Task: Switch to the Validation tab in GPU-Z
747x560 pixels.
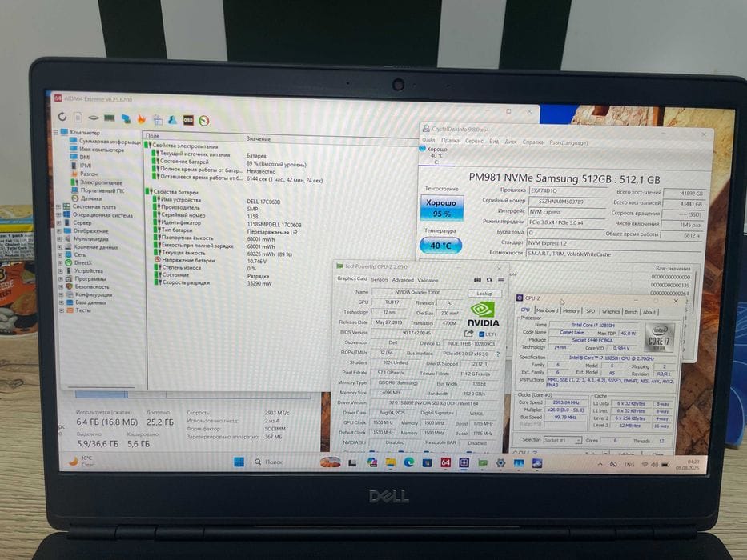Action: pos(428,281)
